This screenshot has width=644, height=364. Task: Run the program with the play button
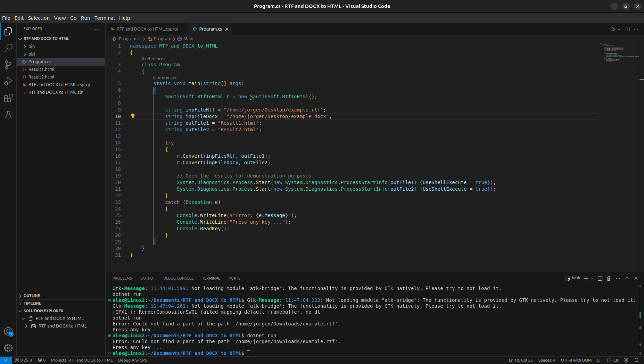[x=613, y=29]
